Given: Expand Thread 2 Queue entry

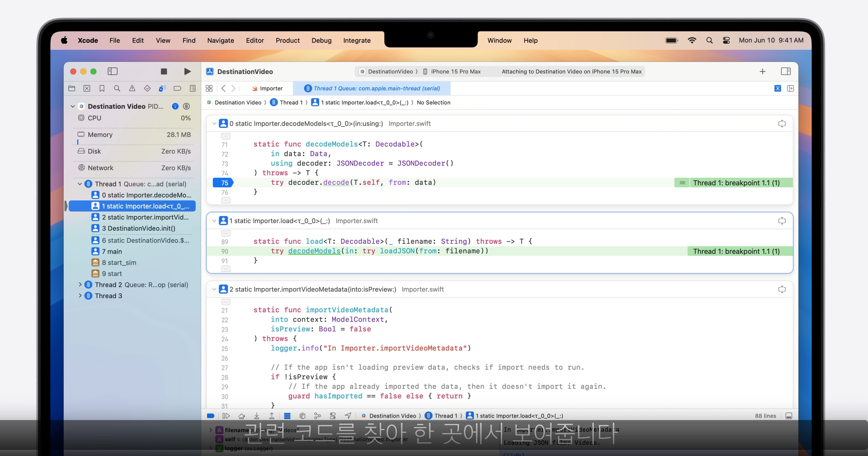Looking at the screenshot, I should [80, 285].
